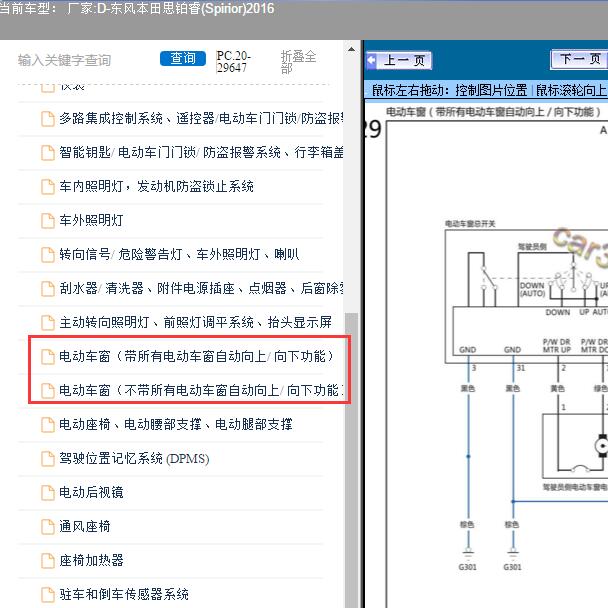
Task: Open 驻车和倒车传感器系统 entry
Action: point(124,594)
